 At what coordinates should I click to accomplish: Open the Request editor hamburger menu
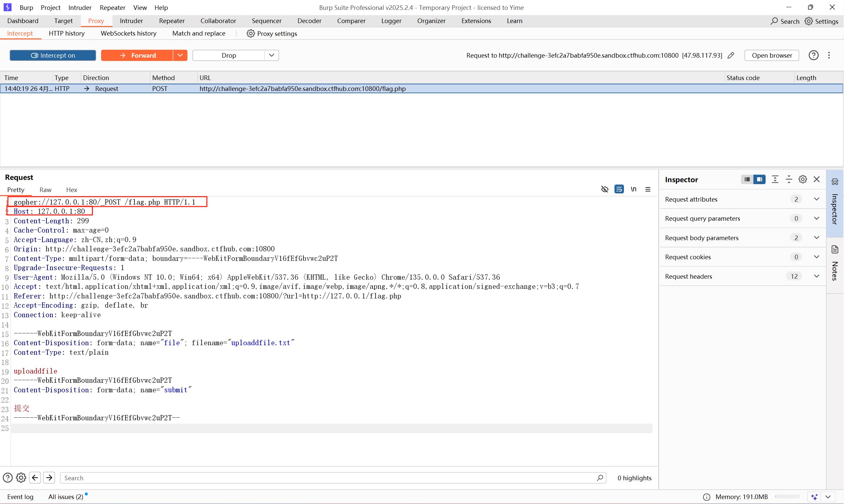(648, 189)
